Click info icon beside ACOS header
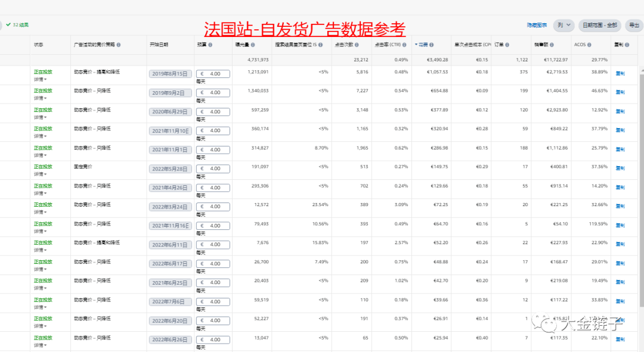Viewport: 644px width, 352px height. pos(589,45)
